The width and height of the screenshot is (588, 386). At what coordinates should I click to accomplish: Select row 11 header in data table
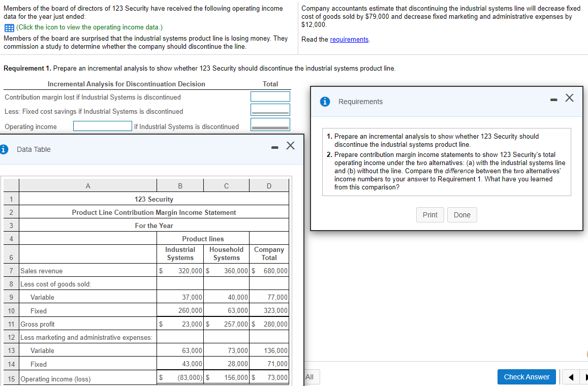pyautogui.click(x=11, y=324)
